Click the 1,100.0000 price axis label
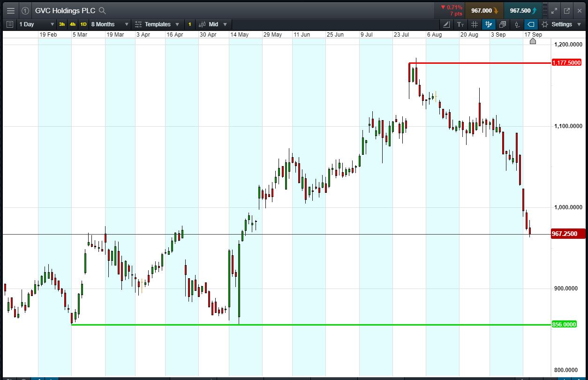The height and width of the screenshot is (380, 588). click(567, 126)
